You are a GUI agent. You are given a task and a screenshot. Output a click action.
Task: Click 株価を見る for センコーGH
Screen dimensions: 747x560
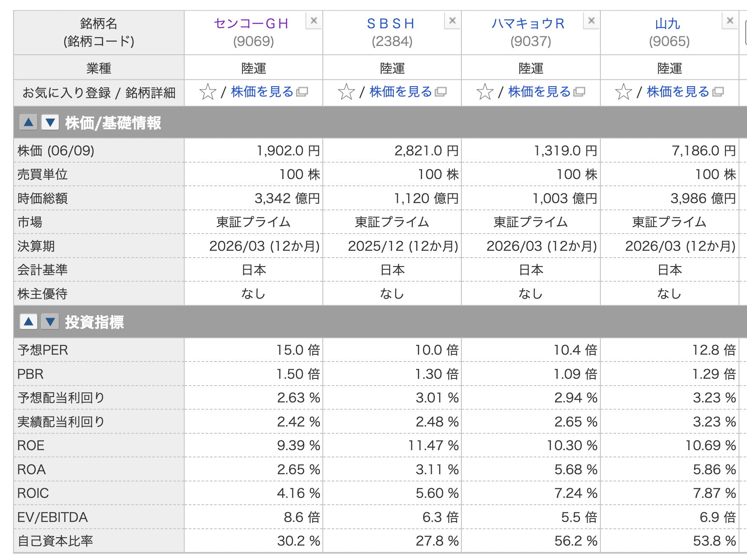(262, 92)
